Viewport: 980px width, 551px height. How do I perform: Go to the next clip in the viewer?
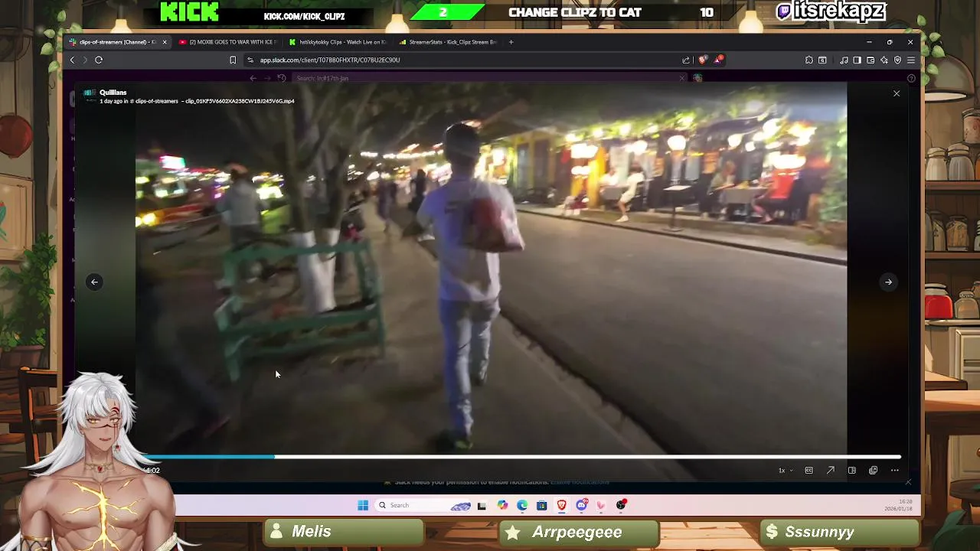tap(888, 282)
